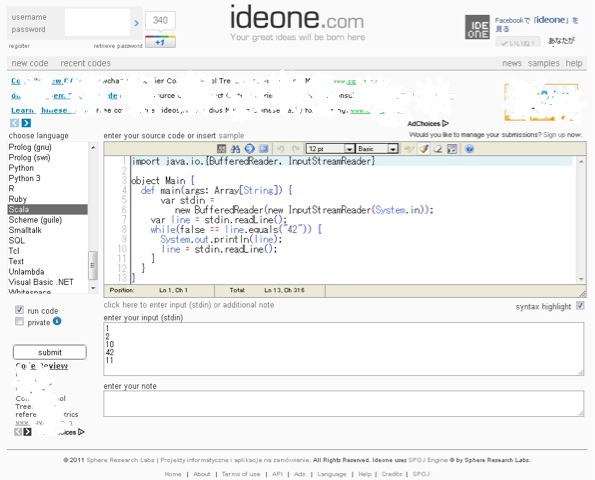Click the broom reformat icon in toolbar
Viewport: 595px width, 480px height.
(423, 149)
